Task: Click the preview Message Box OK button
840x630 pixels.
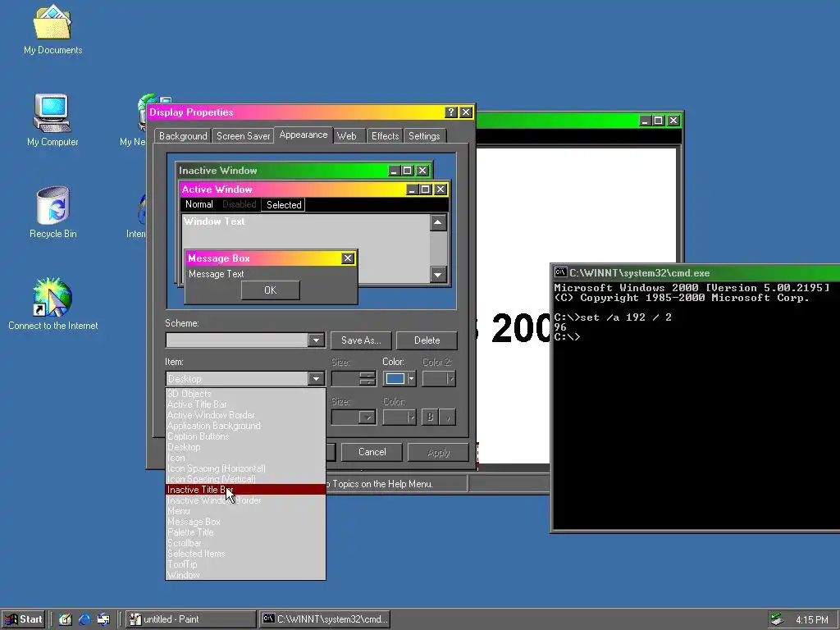Action: coord(270,290)
